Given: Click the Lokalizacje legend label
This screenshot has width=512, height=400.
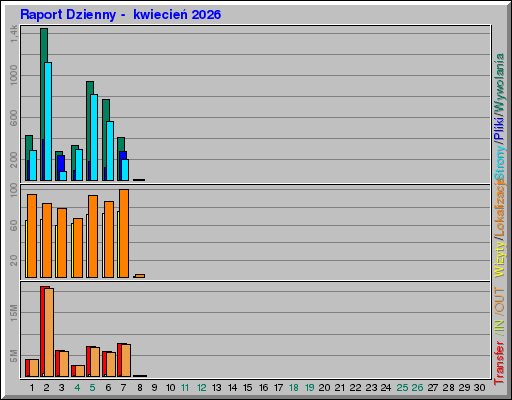Looking at the screenshot, I should pos(499,207).
